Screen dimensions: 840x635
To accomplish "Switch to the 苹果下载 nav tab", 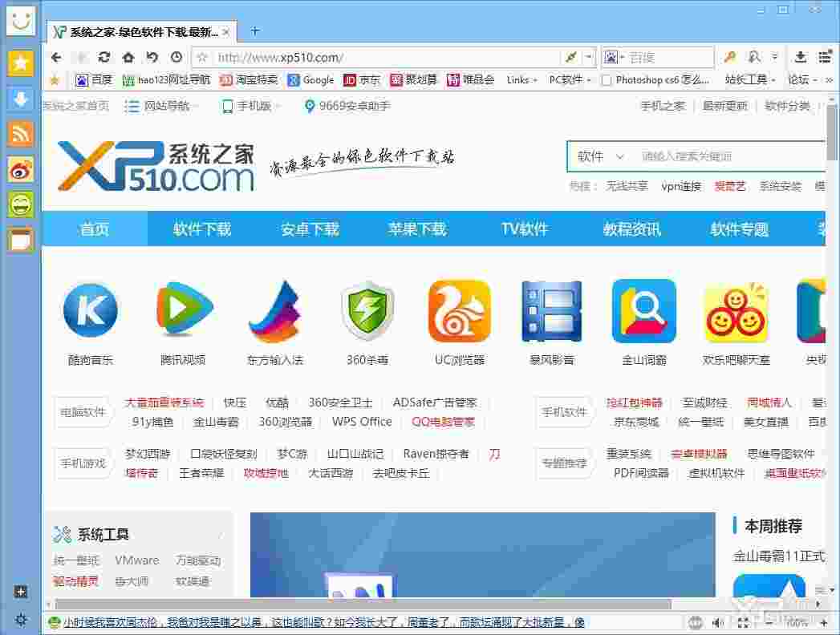I will pyautogui.click(x=417, y=229).
